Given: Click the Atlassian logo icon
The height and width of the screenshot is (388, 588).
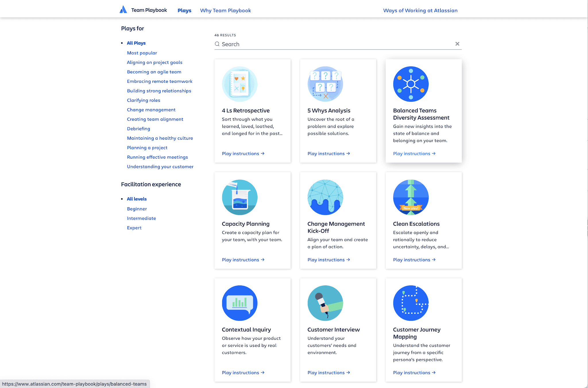Looking at the screenshot, I should click(x=123, y=10).
